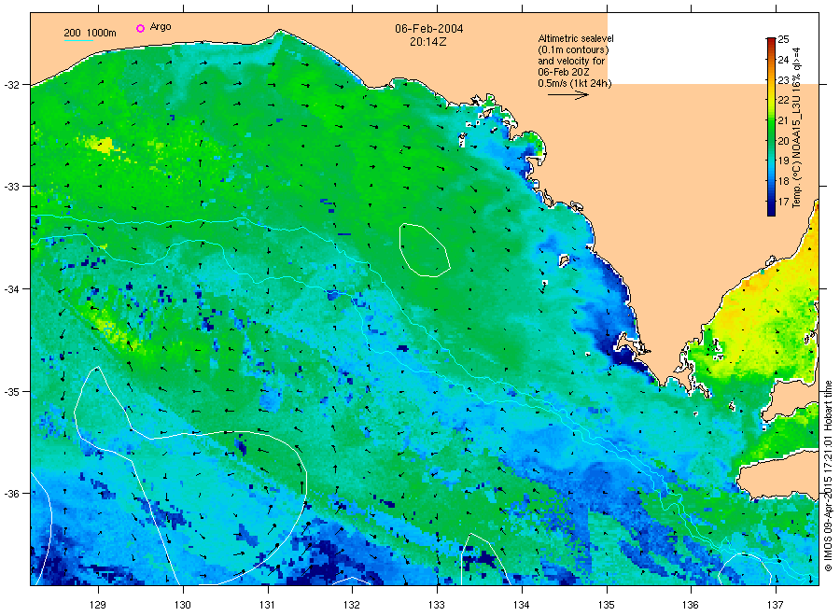The width and height of the screenshot is (840, 616).
Task: Click the temperature color bar
Action: [x=771, y=126]
